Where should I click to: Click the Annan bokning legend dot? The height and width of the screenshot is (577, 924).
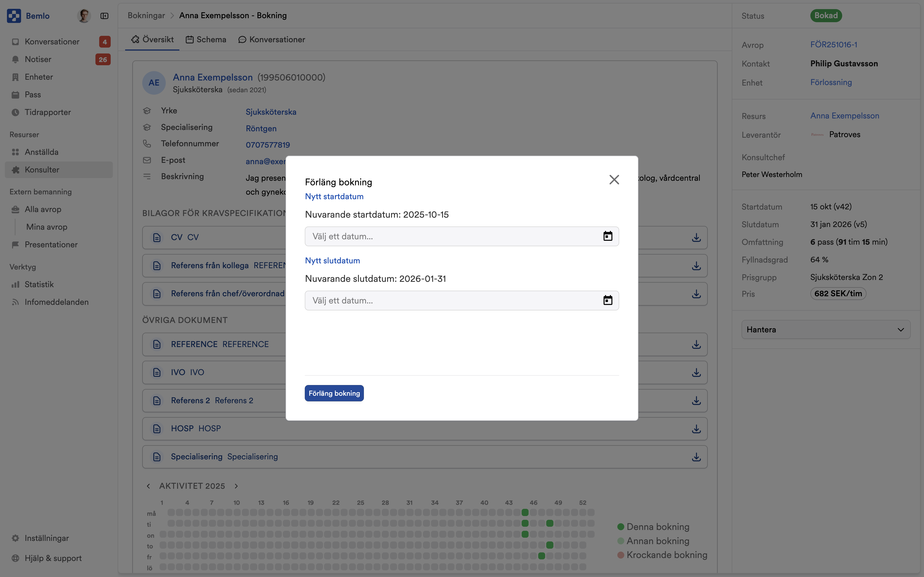(x=621, y=541)
